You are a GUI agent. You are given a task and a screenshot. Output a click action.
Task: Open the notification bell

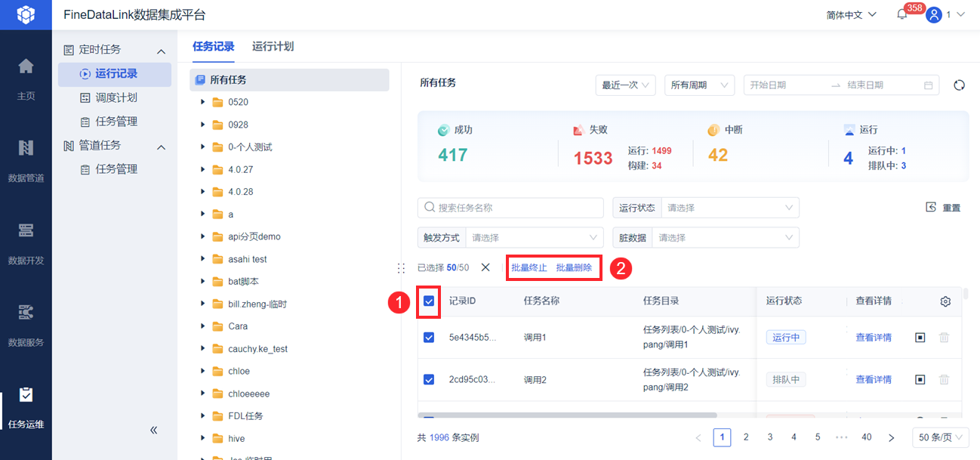click(x=901, y=14)
